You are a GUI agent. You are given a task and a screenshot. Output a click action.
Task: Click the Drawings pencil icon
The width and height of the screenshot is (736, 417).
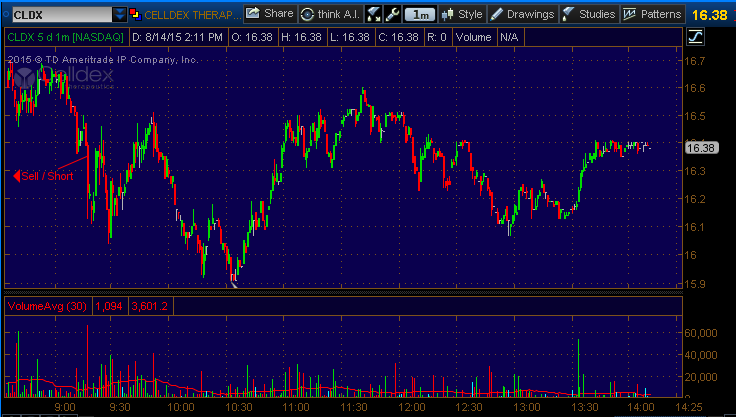(x=496, y=14)
